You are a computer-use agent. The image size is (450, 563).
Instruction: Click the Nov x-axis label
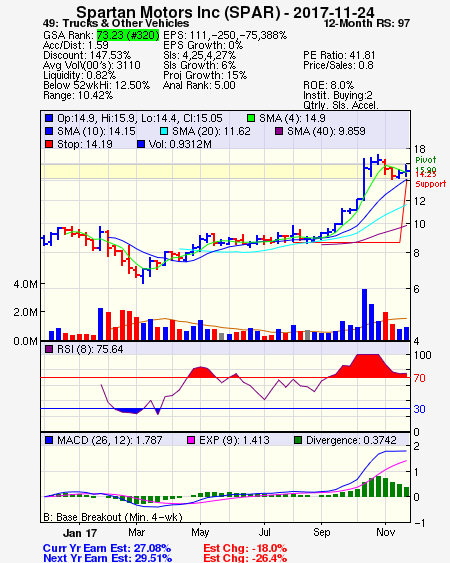[x=385, y=532]
